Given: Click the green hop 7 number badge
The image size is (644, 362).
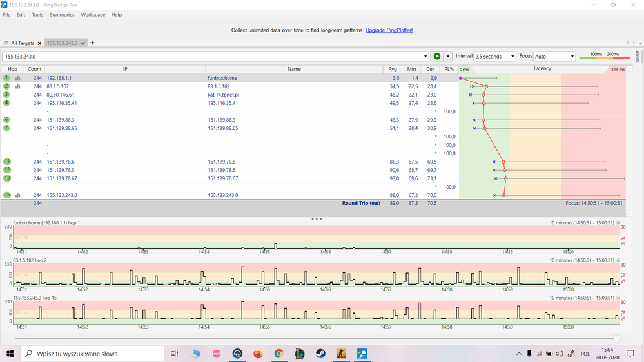Looking at the screenshot, I should (x=6, y=128).
